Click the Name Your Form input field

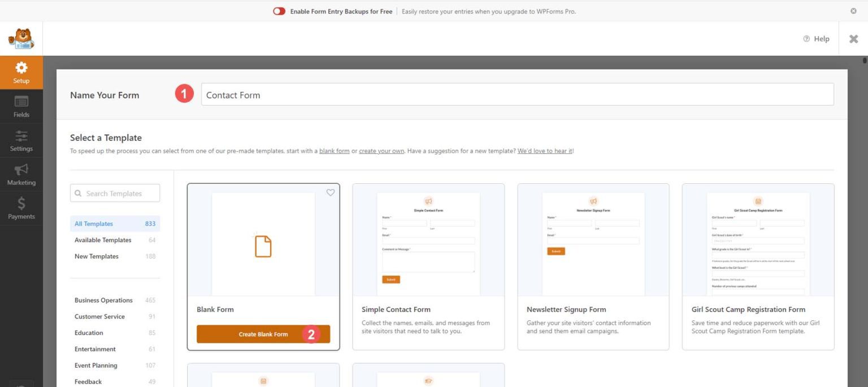pos(396,94)
